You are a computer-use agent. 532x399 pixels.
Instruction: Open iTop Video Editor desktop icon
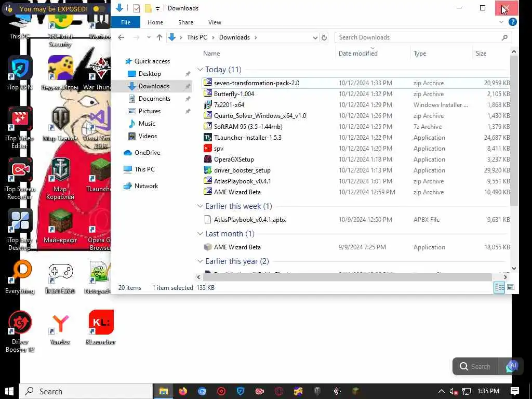20,127
